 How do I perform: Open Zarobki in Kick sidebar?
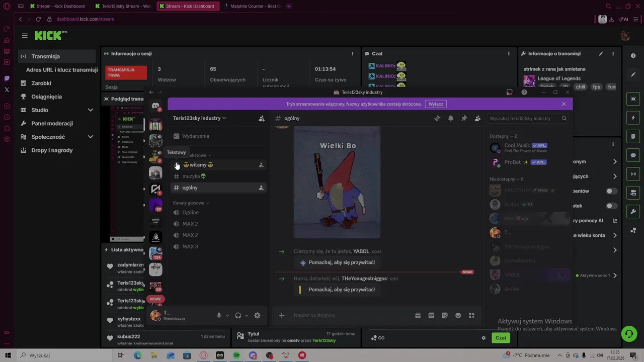pos(56,83)
